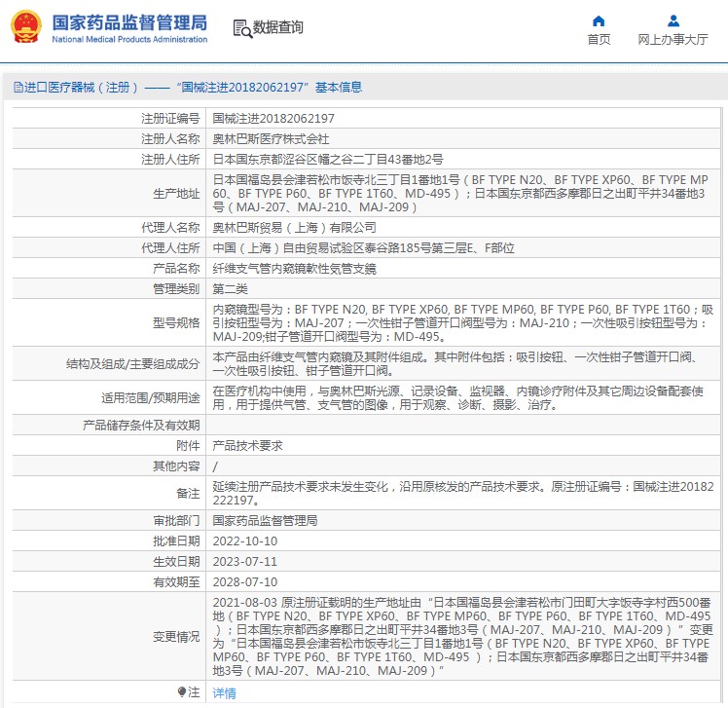
Task: Click the 备注 row label
Action: (188, 494)
